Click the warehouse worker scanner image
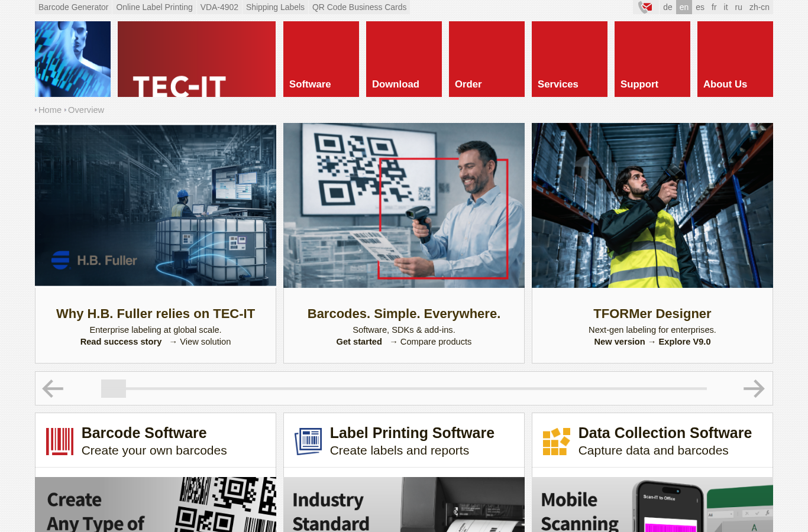Image resolution: width=808 pixels, height=532 pixels. (x=652, y=205)
